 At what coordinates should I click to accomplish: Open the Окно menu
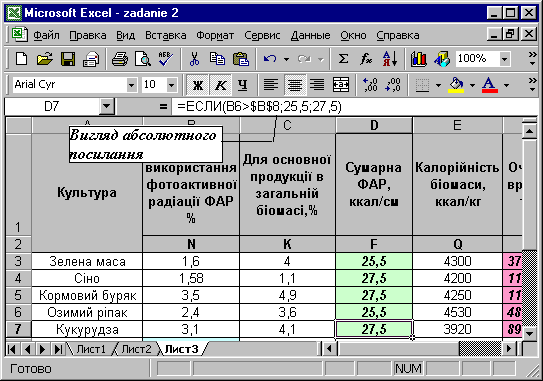click(x=353, y=35)
